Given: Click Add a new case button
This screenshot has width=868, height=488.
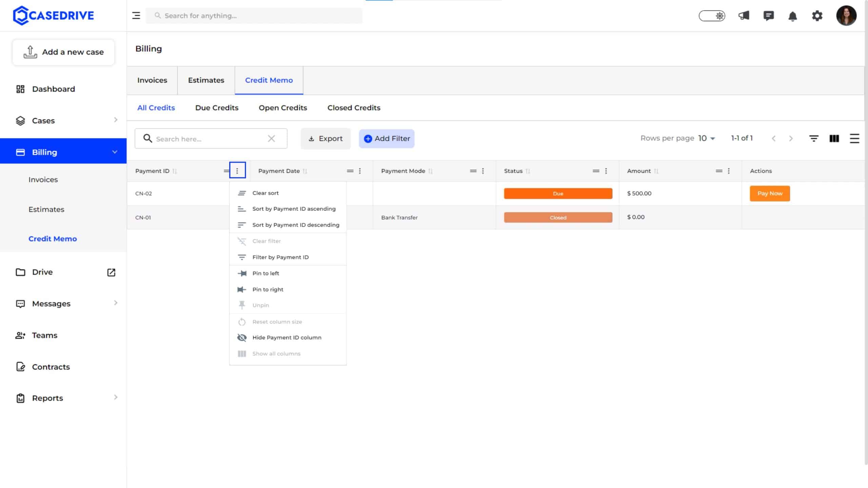Looking at the screenshot, I should click(x=63, y=52).
